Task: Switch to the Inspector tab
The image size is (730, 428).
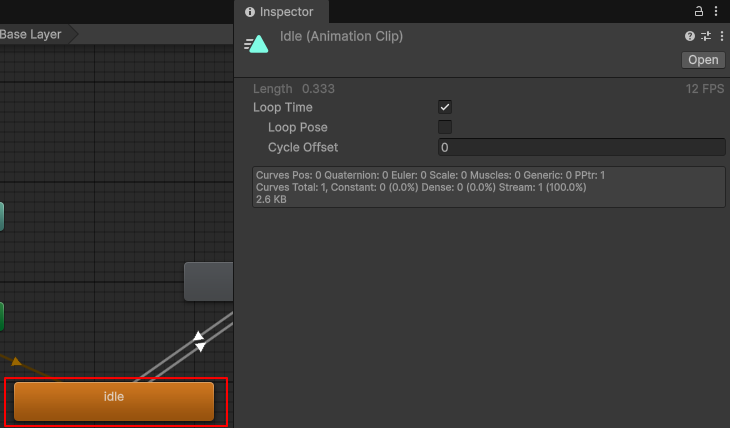Action: tap(280, 12)
